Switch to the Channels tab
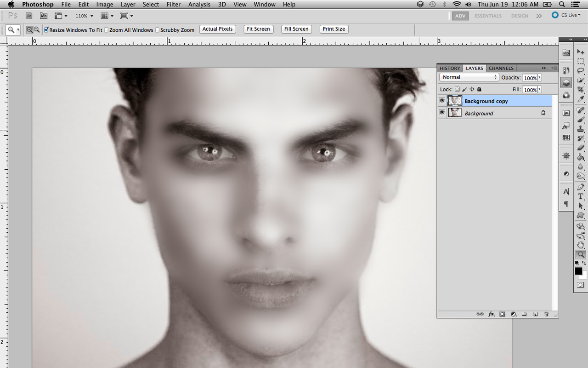 pos(501,68)
